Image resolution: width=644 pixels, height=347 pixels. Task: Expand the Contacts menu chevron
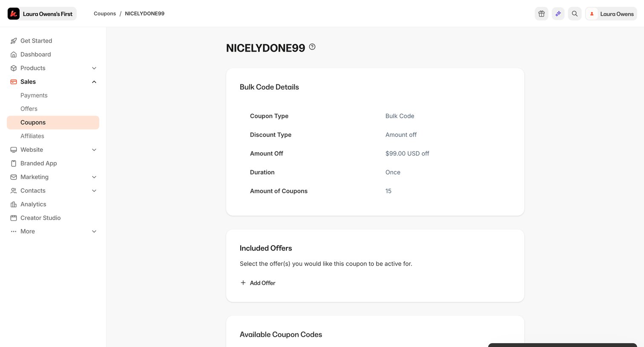click(94, 191)
